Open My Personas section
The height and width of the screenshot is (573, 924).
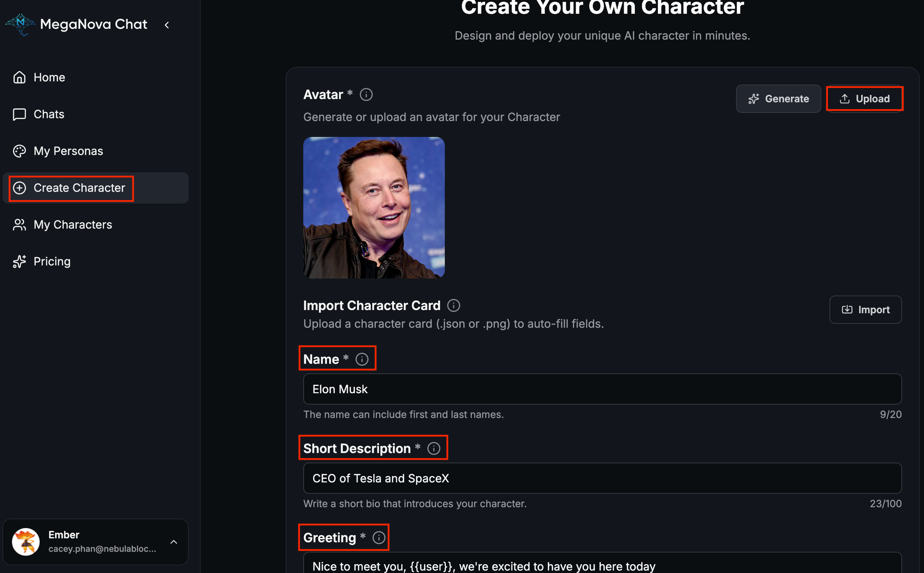coord(68,151)
